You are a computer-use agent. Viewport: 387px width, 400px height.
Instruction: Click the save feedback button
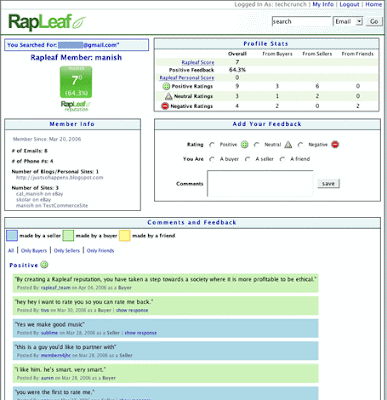[328, 183]
